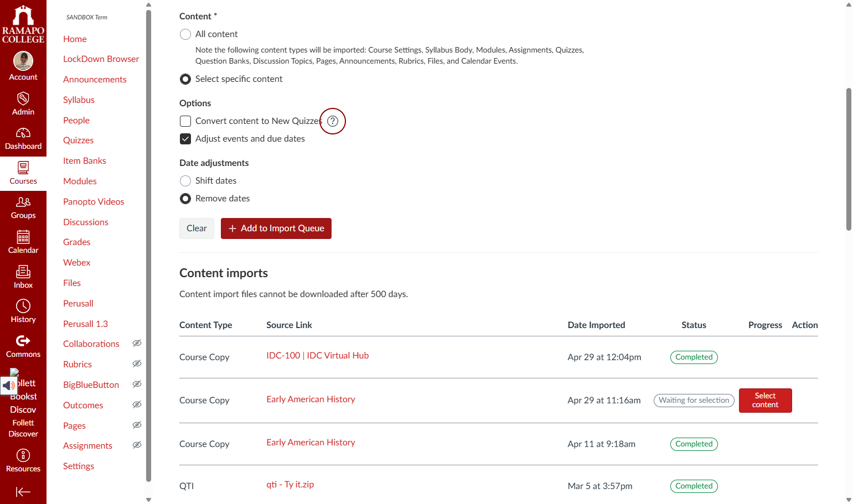
Task: Click the course menu scrollbar
Action: [x=148, y=246]
